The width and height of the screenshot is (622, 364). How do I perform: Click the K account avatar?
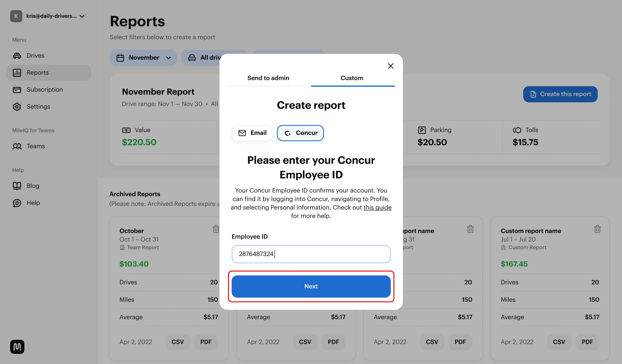point(16,16)
